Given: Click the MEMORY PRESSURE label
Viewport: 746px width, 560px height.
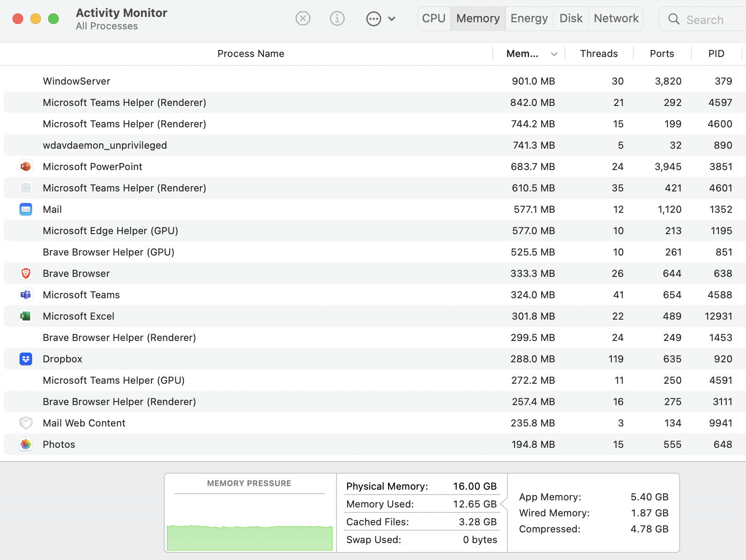Looking at the screenshot, I should click(249, 483).
